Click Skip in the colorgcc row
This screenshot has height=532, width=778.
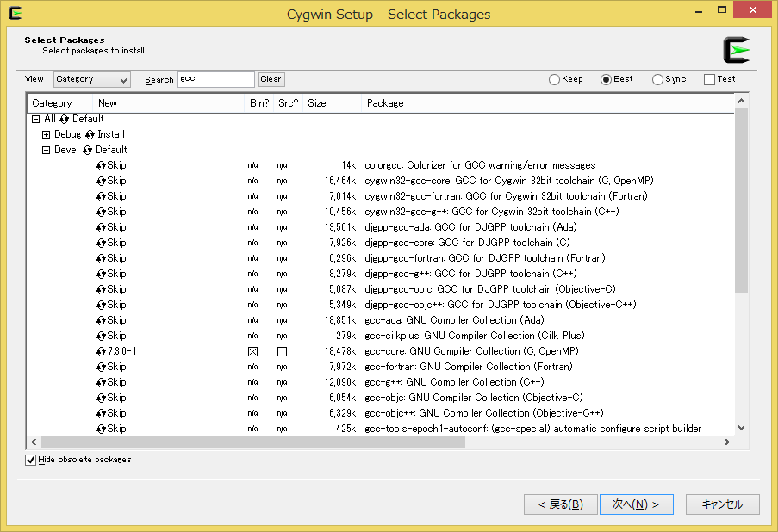coord(116,165)
